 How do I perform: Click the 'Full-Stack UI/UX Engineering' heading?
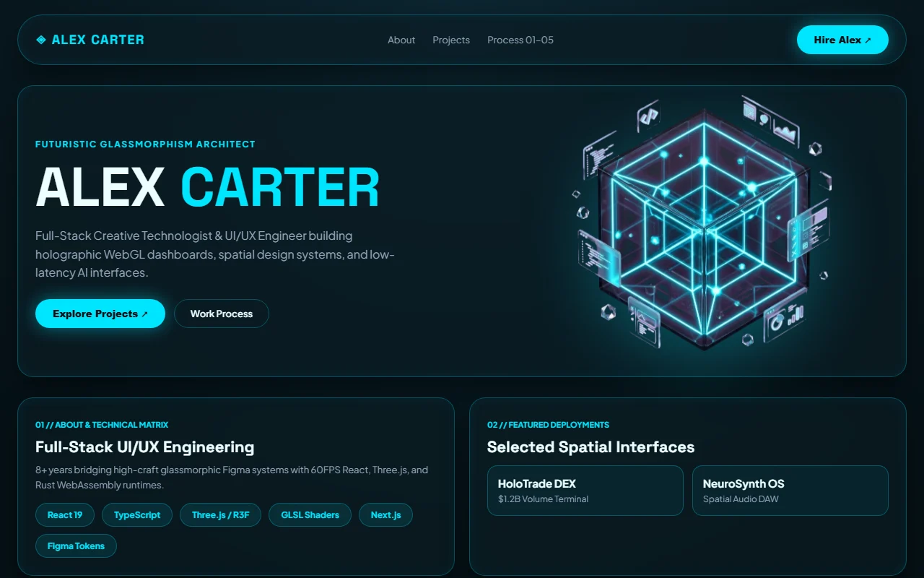tap(145, 447)
